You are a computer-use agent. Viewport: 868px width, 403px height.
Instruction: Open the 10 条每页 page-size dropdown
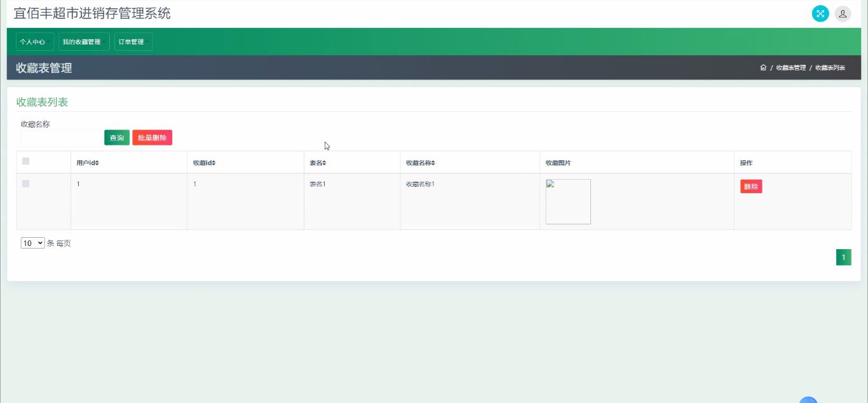click(33, 243)
